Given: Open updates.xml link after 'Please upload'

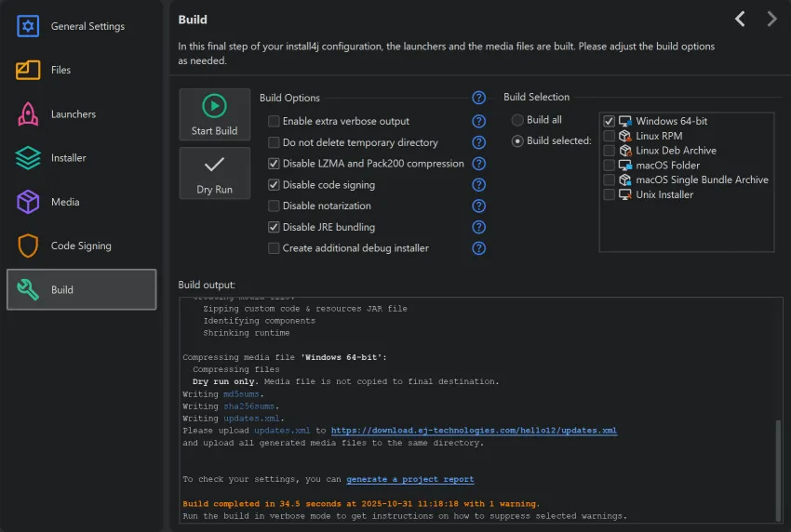Looking at the screenshot, I should click(x=282, y=430).
